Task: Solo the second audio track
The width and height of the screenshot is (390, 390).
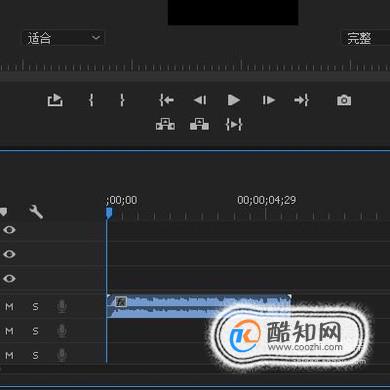Action: coord(35,331)
